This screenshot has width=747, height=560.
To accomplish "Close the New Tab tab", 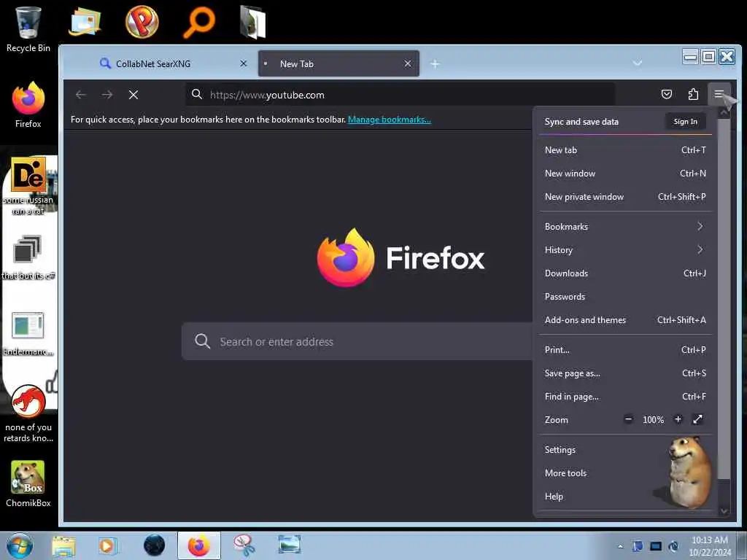I will point(408,63).
